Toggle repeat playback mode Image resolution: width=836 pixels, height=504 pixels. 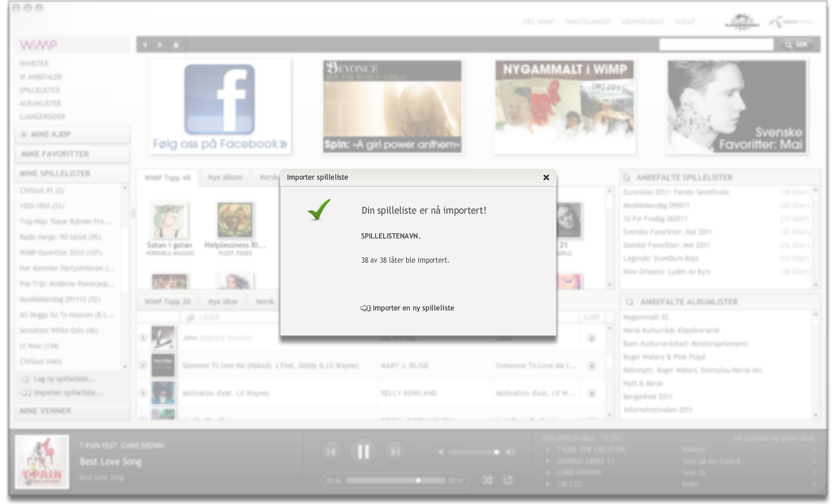point(508,480)
